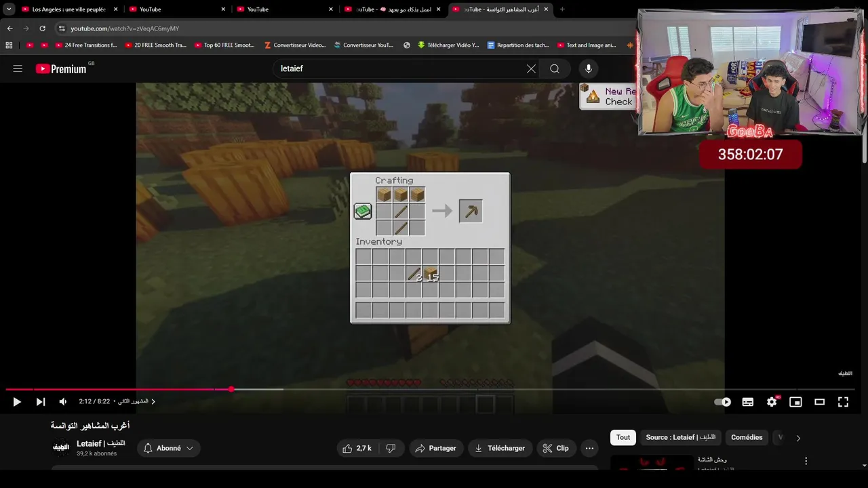Open the YouTube guide hamburger menu

click(18, 68)
